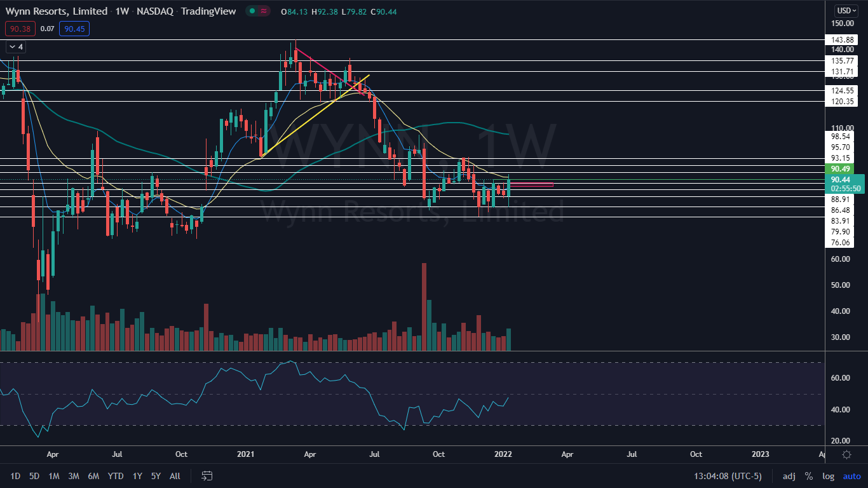868x488 pixels.
Task: Click the 2023 label on time axis
Action: (x=760, y=454)
